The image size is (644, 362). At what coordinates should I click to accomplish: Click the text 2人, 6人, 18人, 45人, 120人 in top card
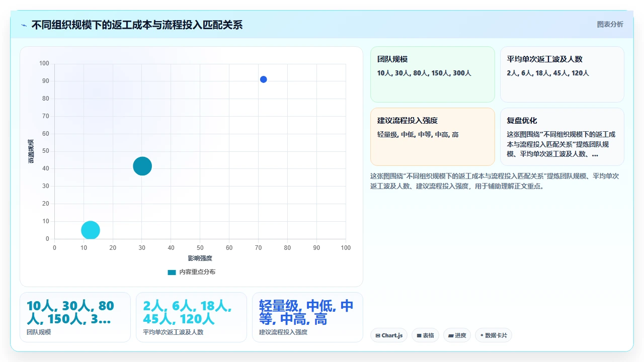(548, 73)
